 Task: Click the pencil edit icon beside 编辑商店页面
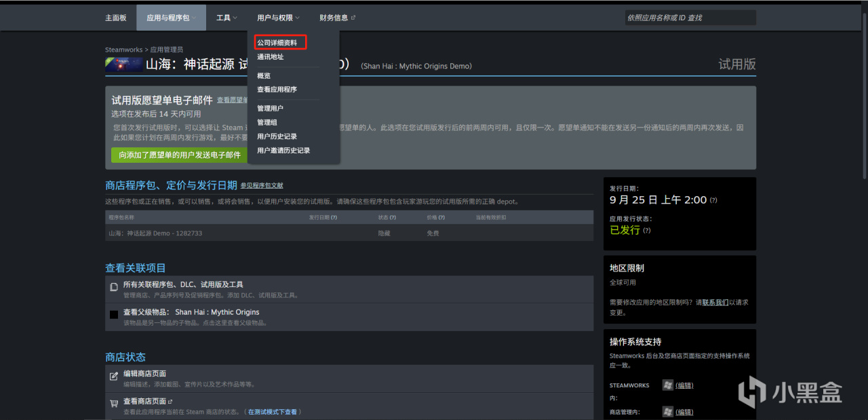[114, 376]
